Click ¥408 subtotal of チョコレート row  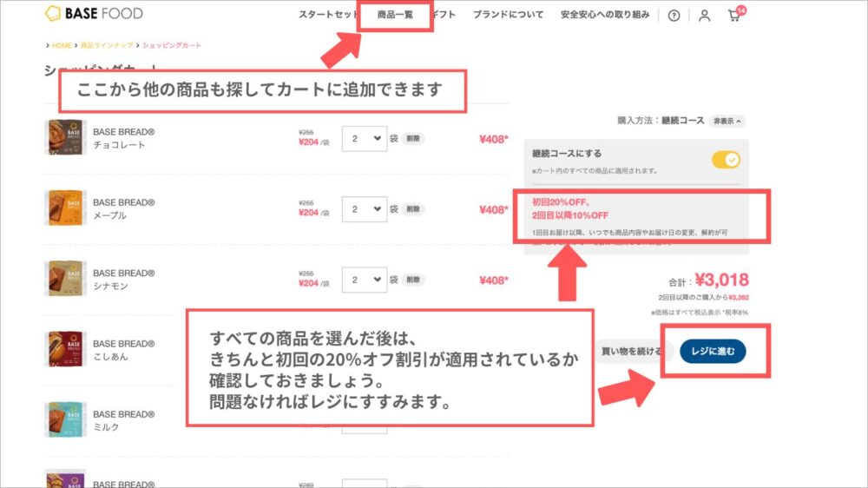(493, 139)
